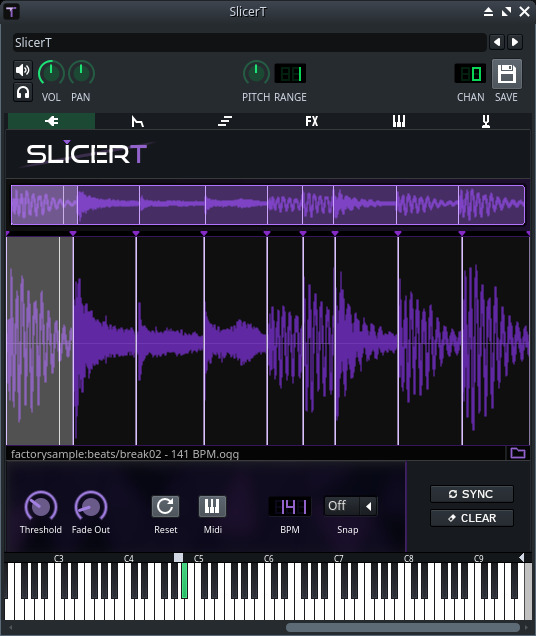Screen dimensions: 536x636
Task: Switch to the chord stacking and arpeggio tab
Action: pos(225,121)
